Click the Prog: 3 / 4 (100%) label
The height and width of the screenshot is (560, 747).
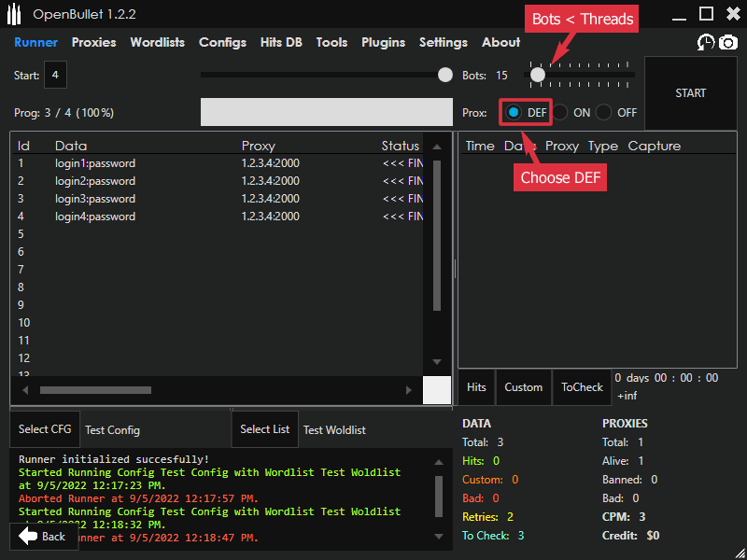[64, 113]
